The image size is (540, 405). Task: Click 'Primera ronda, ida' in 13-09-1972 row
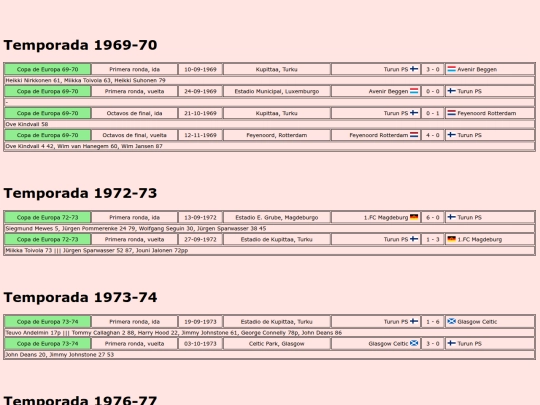pos(134,217)
